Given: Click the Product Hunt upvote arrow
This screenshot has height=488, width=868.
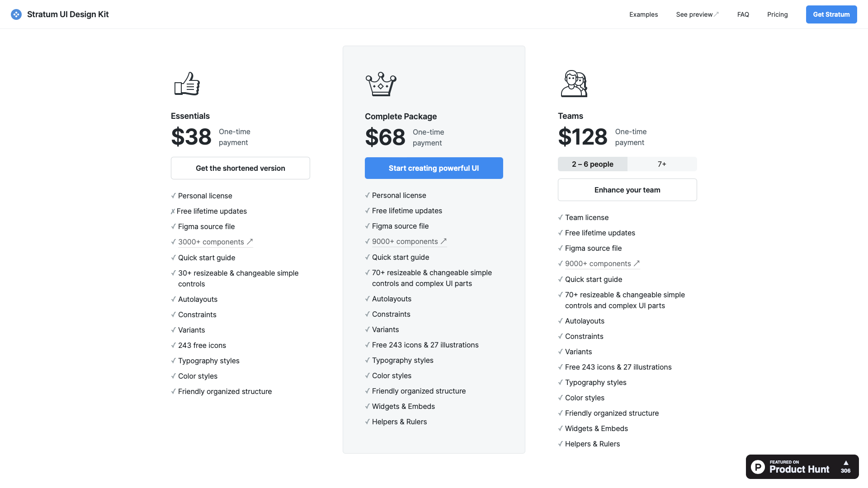Looking at the screenshot, I should (x=846, y=463).
